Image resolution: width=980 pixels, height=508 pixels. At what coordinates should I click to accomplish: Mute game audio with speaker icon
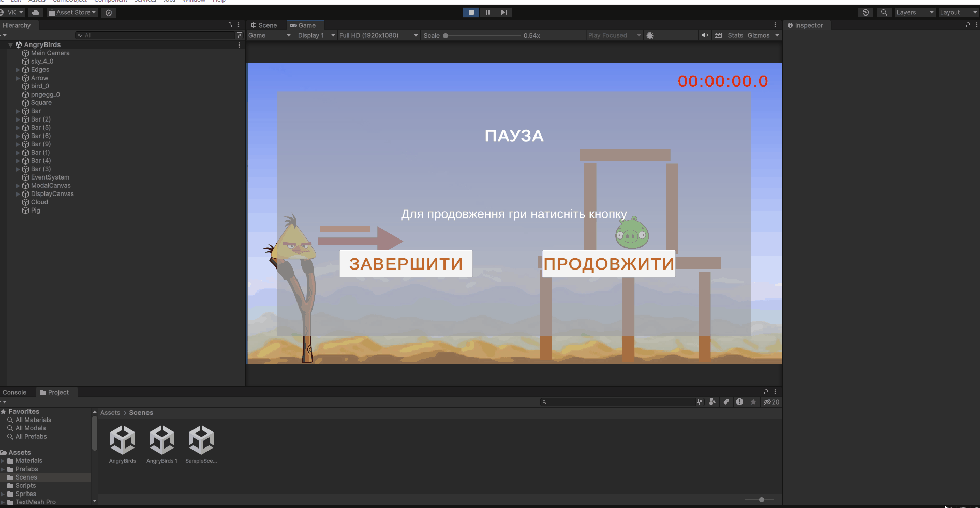point(705,35)
